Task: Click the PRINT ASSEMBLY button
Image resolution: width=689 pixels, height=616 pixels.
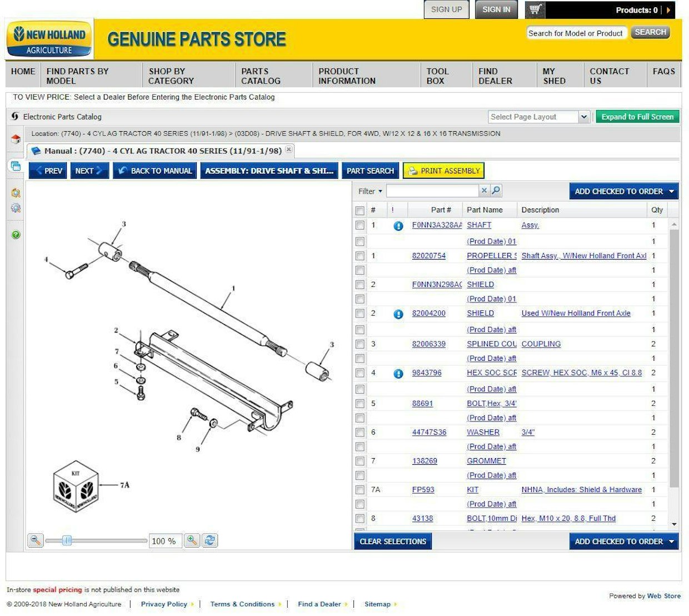Action: tap(443, 171)
